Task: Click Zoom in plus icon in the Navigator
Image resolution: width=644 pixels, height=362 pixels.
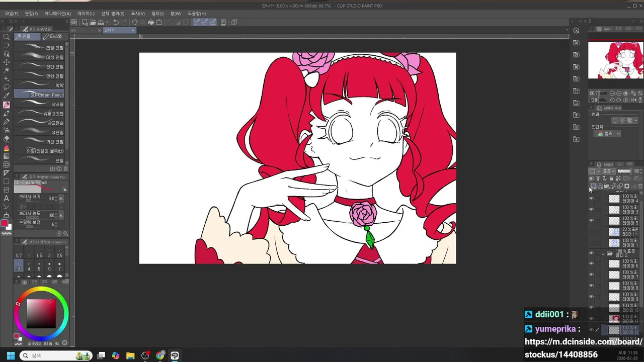Action: click(619, 93)
